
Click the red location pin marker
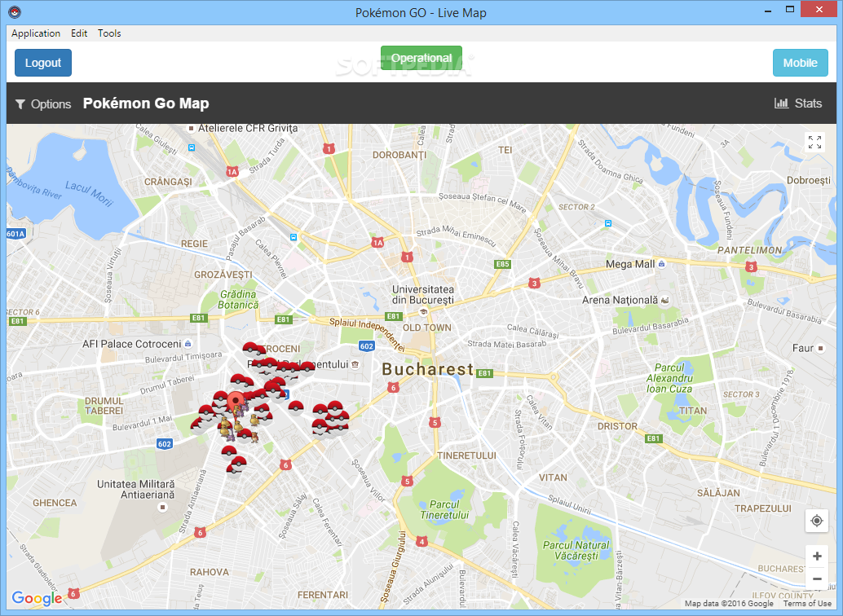[235, 402]
